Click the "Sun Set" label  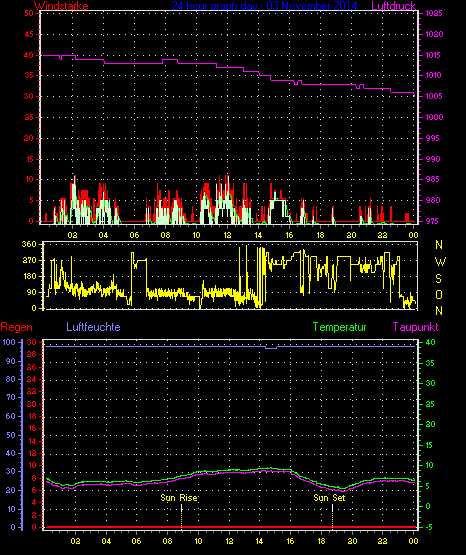pyautogui.click(x=329, y=498)
